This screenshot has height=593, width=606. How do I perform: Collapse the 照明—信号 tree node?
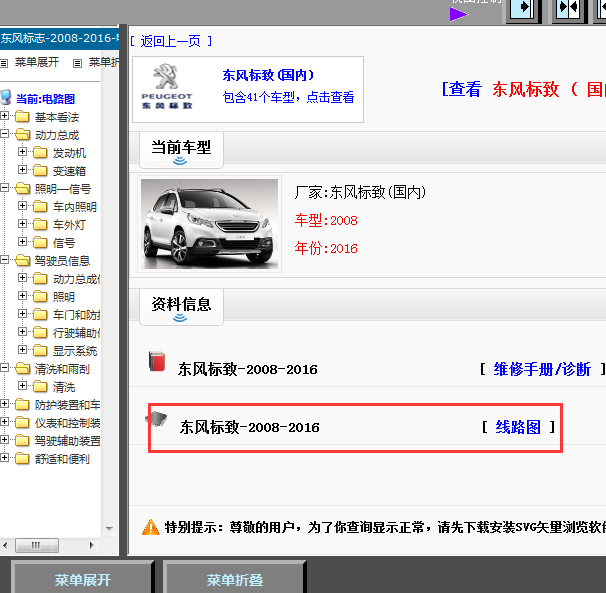coord(5,188)
